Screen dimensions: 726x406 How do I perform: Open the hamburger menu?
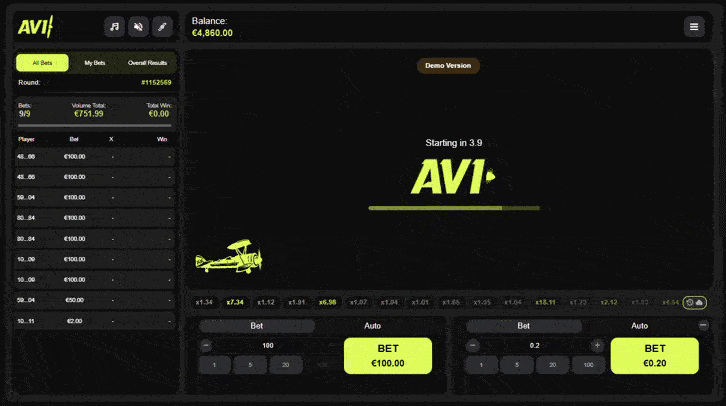click(693, 27)
